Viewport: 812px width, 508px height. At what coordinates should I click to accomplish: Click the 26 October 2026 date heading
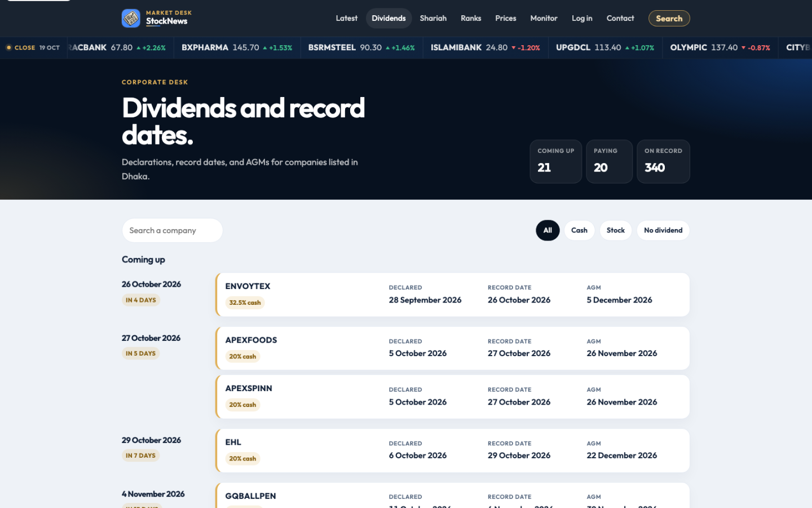pos(151,284)
